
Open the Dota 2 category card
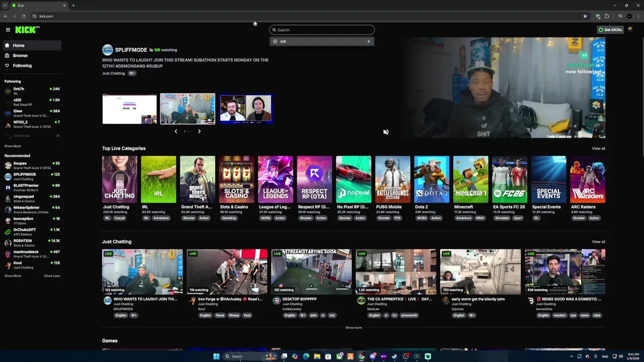(432, 179)
